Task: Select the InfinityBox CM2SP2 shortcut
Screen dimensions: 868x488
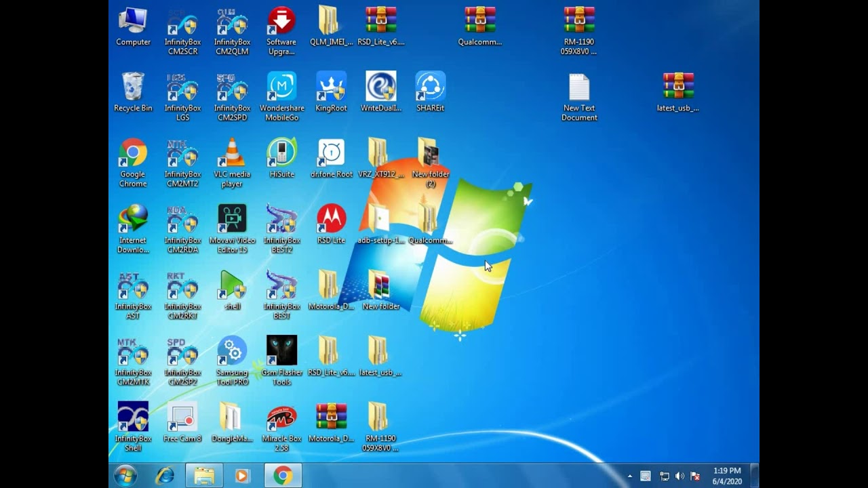Action: (182, 362)
